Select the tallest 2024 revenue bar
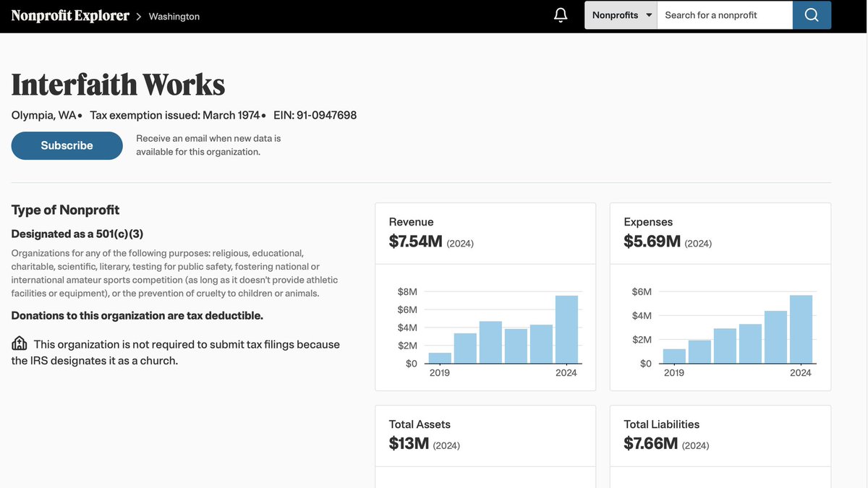The height and width of the screenshot is (488, 868). pyautogui.click(x=566, y=330)
